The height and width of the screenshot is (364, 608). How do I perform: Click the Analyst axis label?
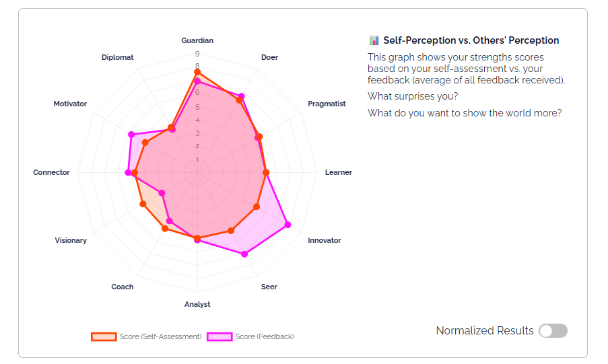197,304
